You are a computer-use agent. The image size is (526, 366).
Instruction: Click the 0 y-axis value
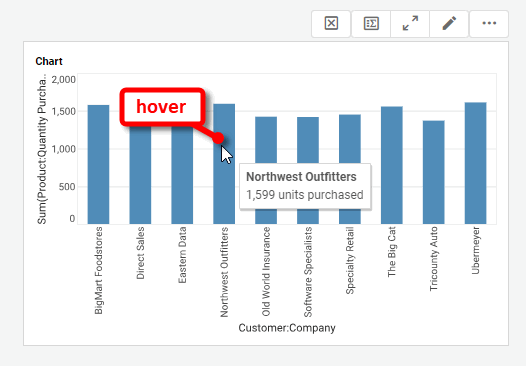click(72, 219)
